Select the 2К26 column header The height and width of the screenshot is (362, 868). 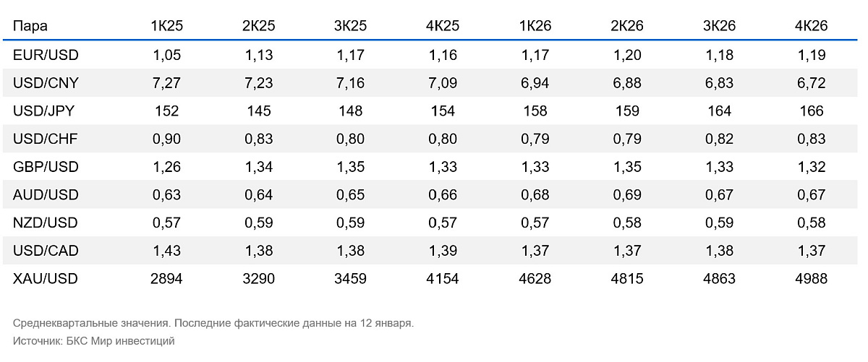tap(626, 26)
